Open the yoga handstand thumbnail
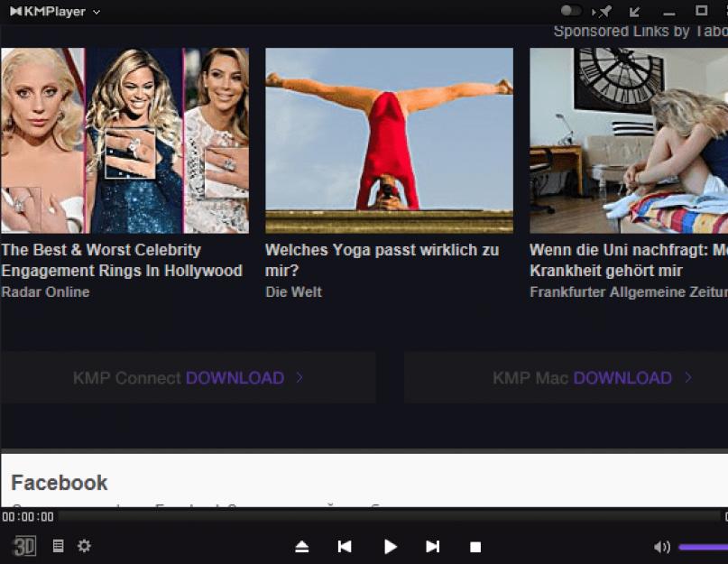The width and height of the screenshot is (728, 564). click(389, 140)
